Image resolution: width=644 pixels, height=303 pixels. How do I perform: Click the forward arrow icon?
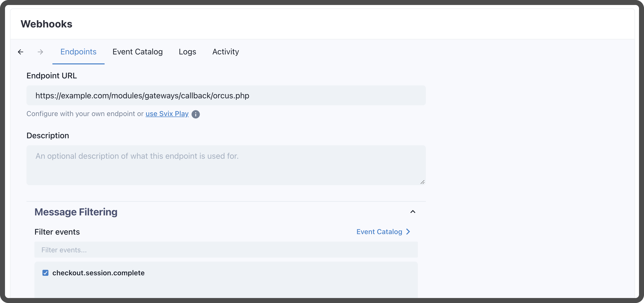tap(40, 52)
